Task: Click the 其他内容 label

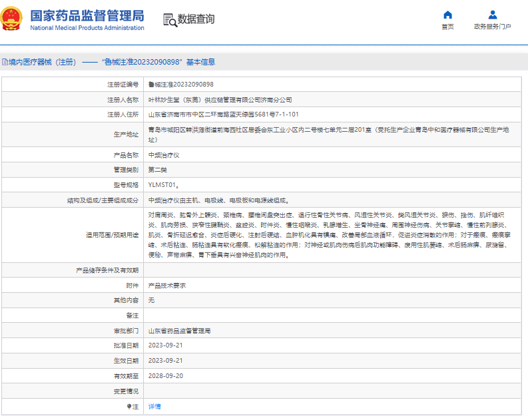Action: [126, 300]
